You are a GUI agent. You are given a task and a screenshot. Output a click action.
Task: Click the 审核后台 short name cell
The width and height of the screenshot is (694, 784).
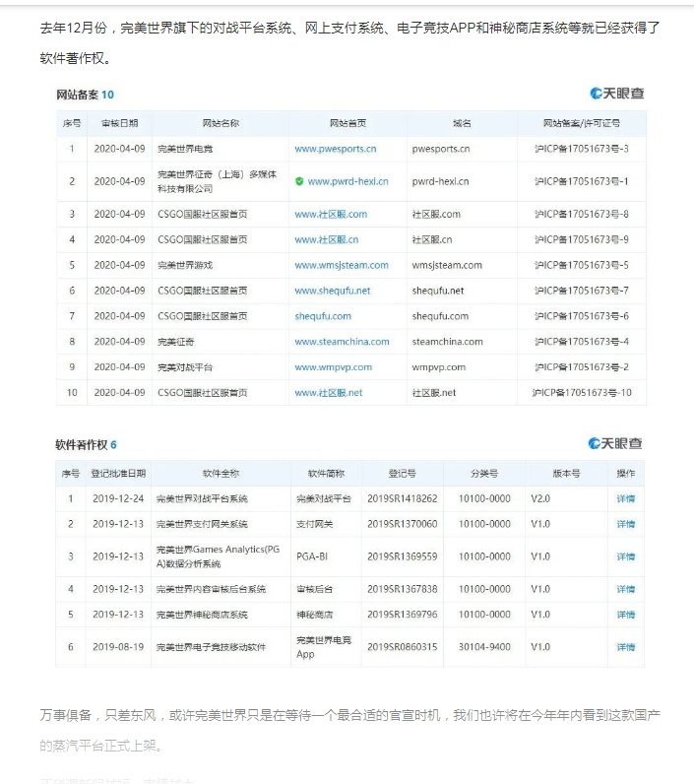pos(315,590)
